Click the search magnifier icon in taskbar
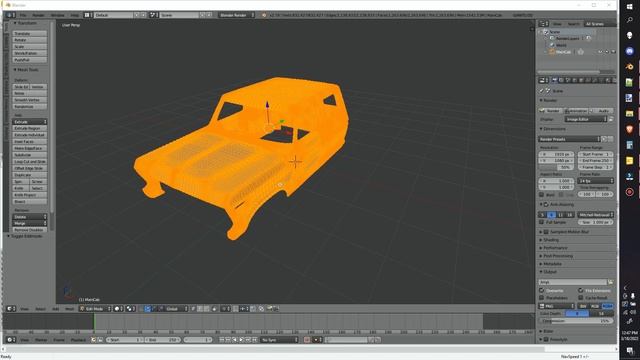This screenshot has width=640, height=360. point(629,20)
